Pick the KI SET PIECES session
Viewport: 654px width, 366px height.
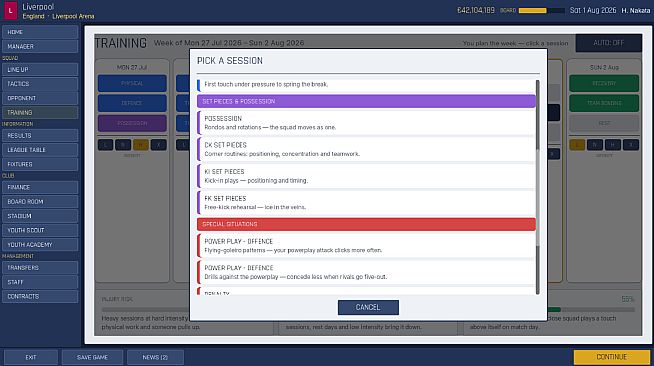pyautogui.click(x=366, y=176)
